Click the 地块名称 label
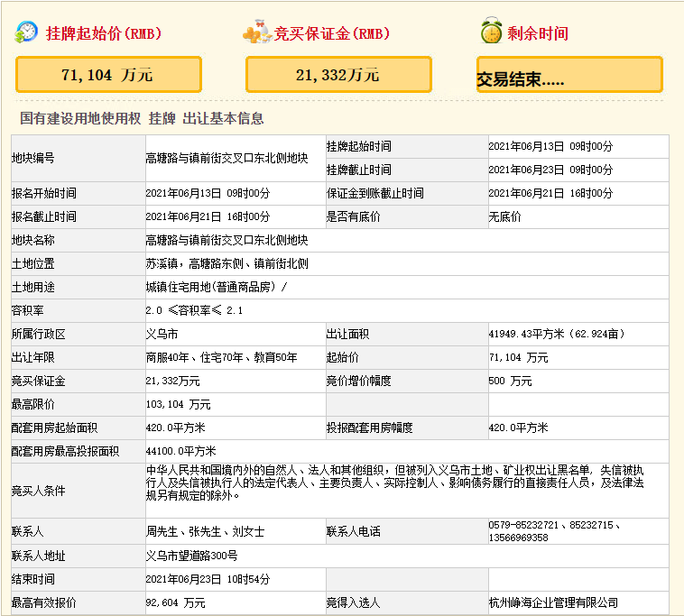Screen dimensions: 684x616 [x=33, y=240]
